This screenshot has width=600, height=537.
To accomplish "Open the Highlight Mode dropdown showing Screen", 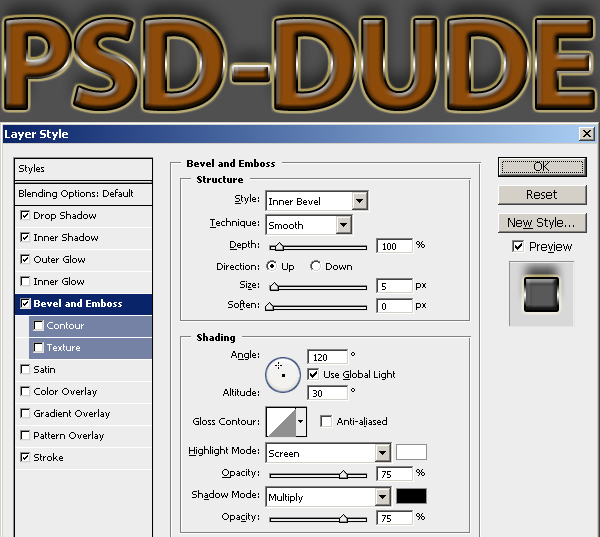I will [x=328, y=453].
